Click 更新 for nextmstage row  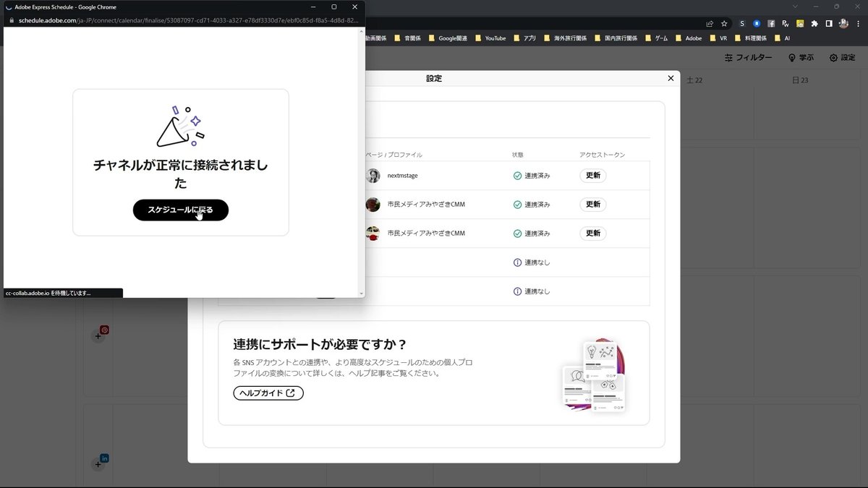point(593,176)
